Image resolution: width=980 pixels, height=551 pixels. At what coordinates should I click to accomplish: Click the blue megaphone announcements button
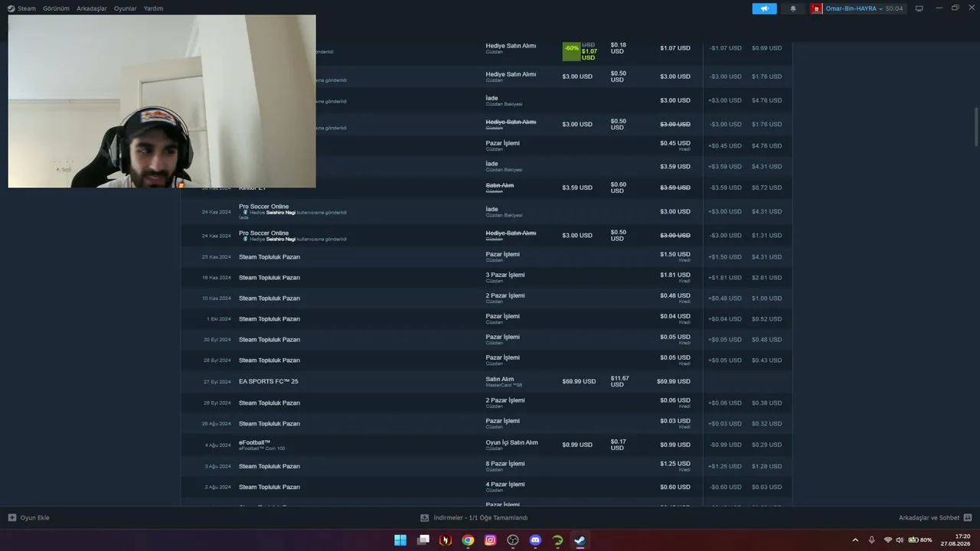764,8
